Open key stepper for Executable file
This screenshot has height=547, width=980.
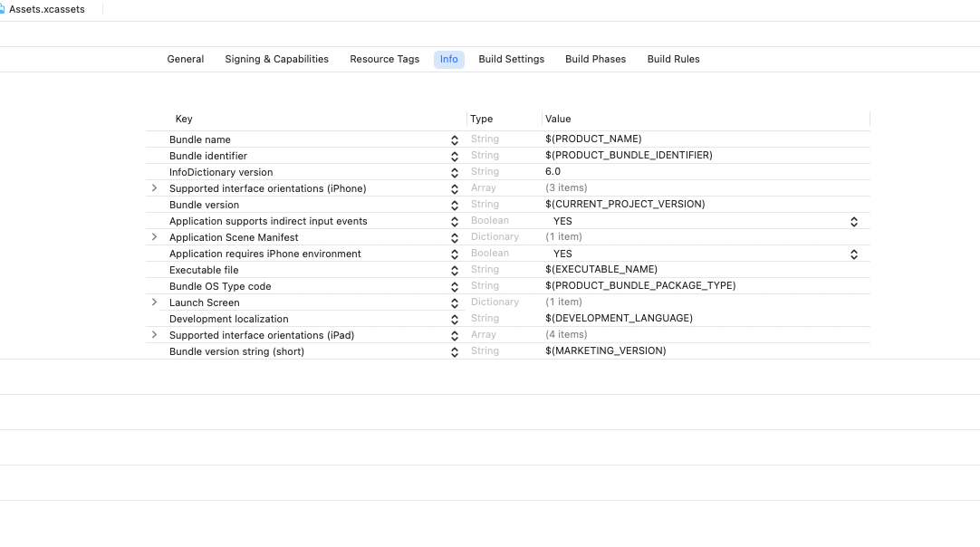click(x=455, y=270)
